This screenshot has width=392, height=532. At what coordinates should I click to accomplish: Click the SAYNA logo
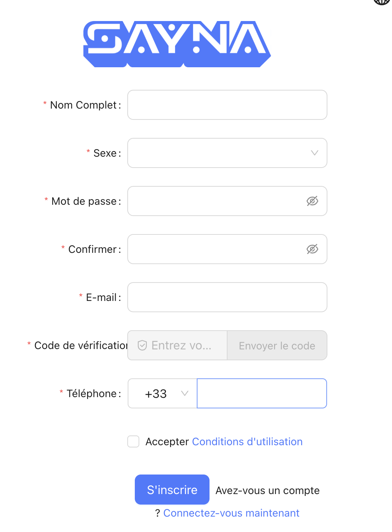click(x=177, y=44)
